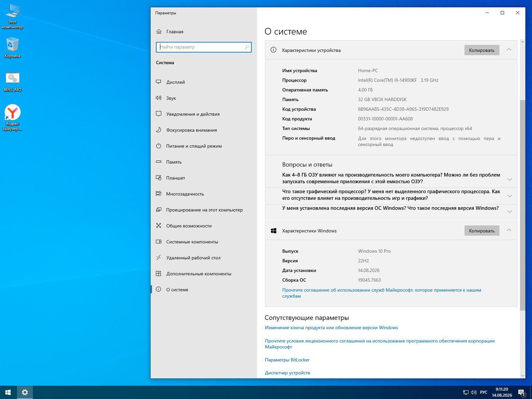Screen dimensions: 532x399
Task: Copy device specifications with Копировать button
Action: tap(482, 50)
